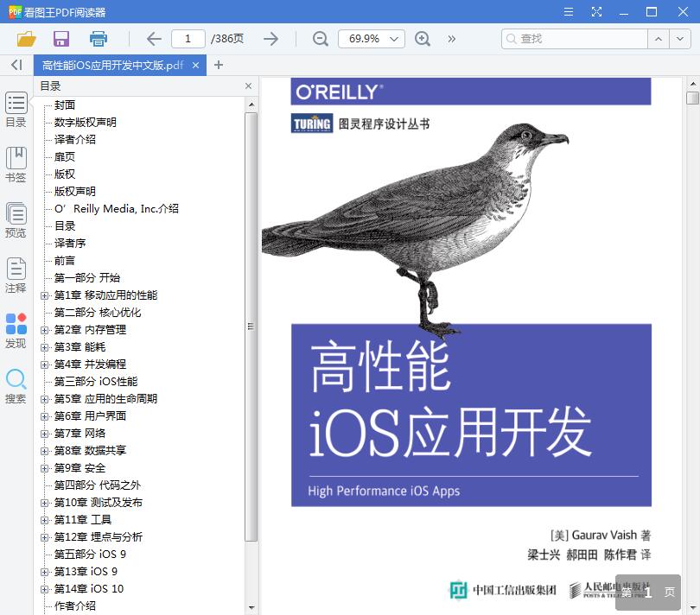Expand 第7章 网络 tree node

coord(44,434)
